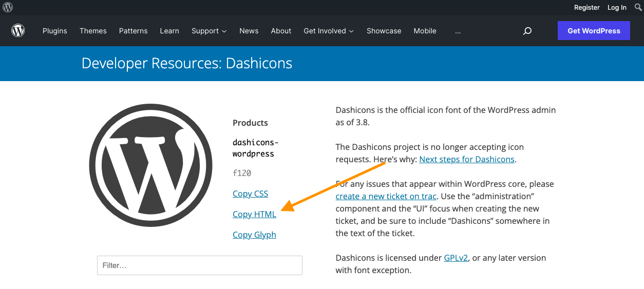Open site search magnifier in navigation
644x289 pixels.
527,31
